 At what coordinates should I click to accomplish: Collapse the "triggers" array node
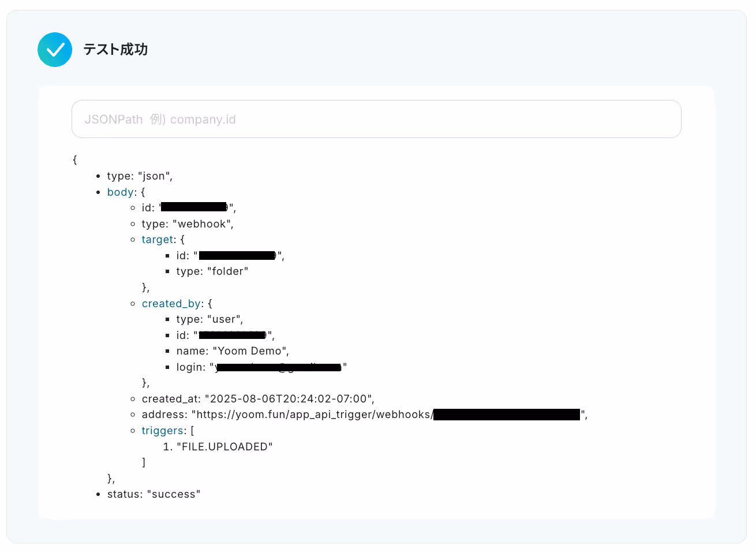tap(163, 431)
